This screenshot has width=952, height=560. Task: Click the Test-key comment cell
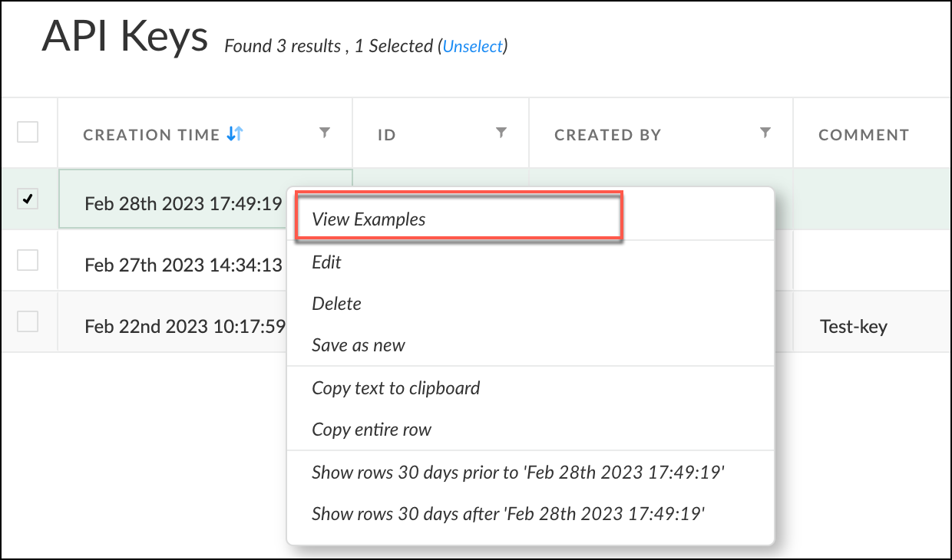[x=853, y=327]
